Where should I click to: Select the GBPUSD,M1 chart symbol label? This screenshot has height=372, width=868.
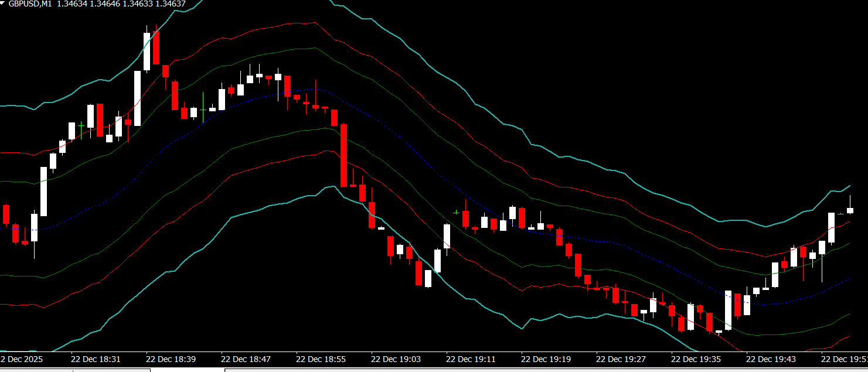click(x=30, y=4)
